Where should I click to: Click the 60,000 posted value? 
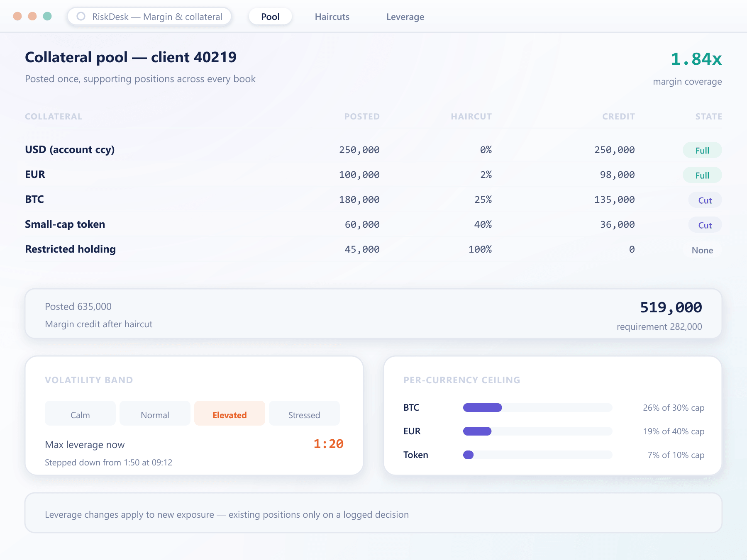[x=362, y=224]
